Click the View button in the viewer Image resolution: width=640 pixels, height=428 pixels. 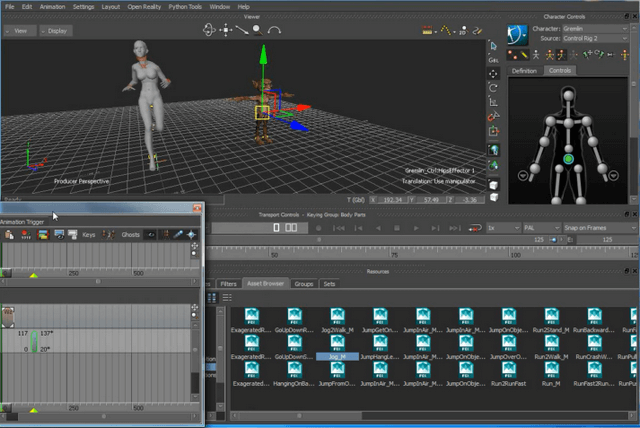point(19,30)
